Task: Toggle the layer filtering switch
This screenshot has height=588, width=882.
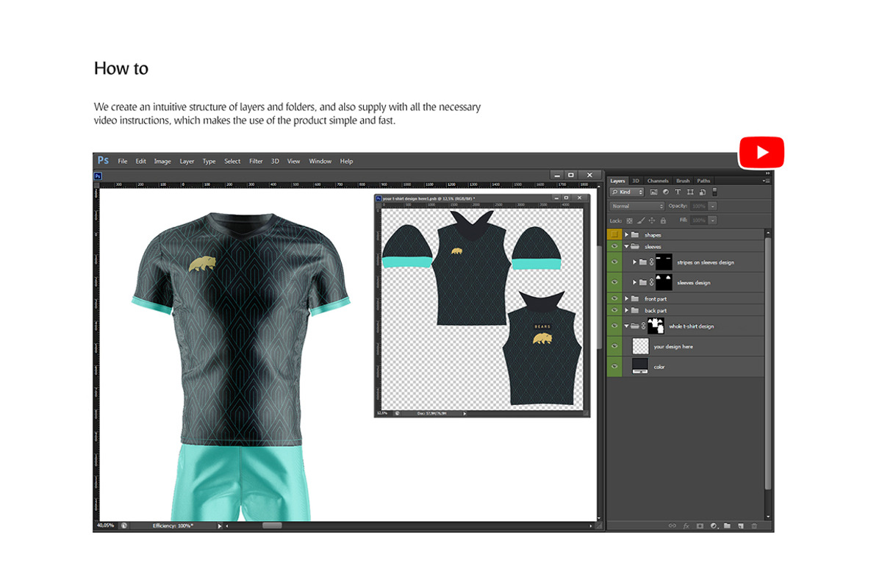Action: (x=714, y=192)
